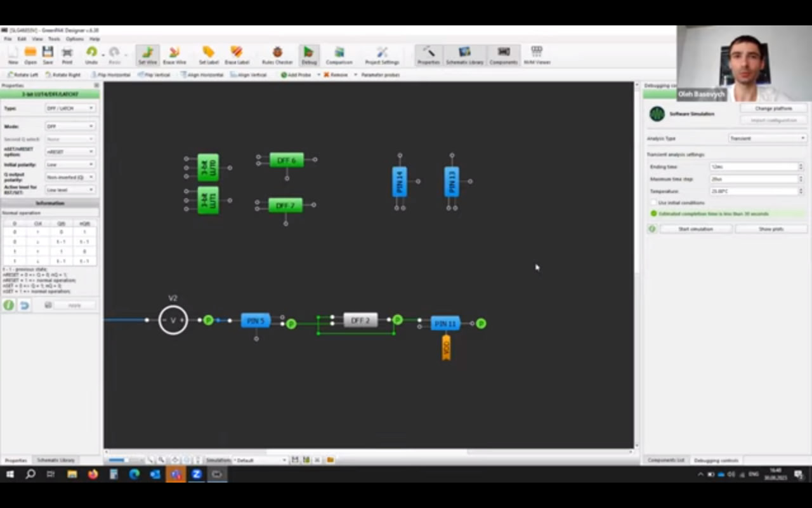Expand the Type dropdown in Properties

click(70, 109)
